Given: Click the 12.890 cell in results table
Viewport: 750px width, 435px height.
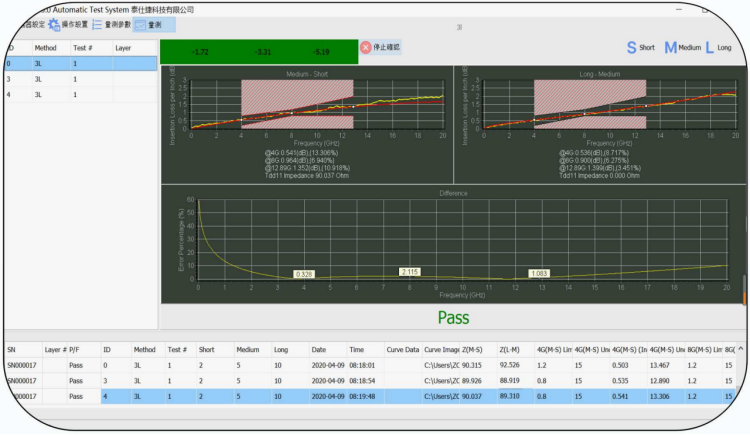Looking at the screenshot, I should (660, 381).
